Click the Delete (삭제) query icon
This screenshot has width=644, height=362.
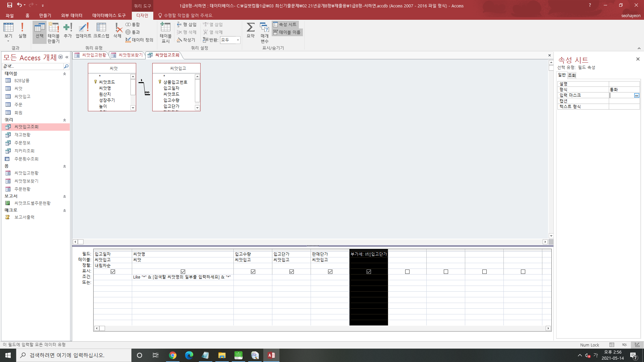[117, 31]
